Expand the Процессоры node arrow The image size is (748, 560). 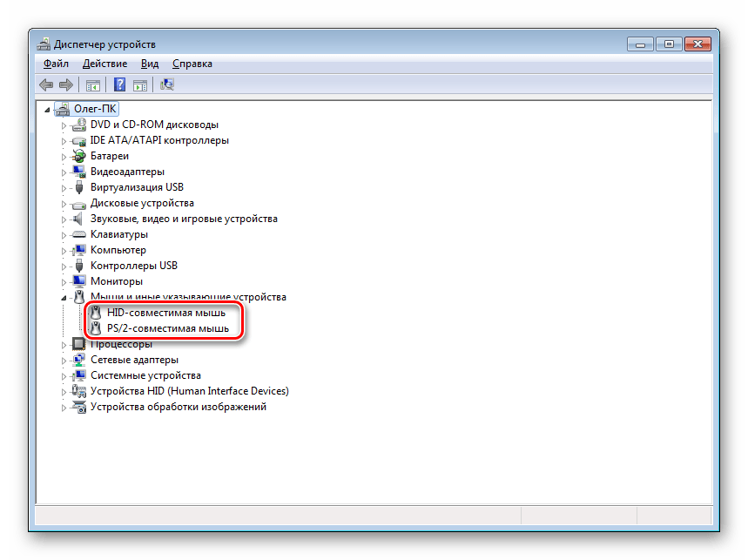click(x=64, y=345)
